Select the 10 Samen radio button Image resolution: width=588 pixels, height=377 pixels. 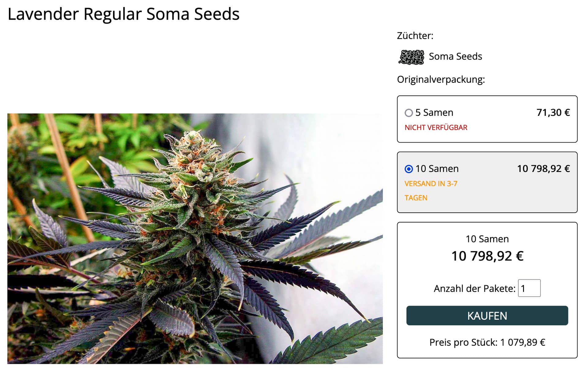409,169
